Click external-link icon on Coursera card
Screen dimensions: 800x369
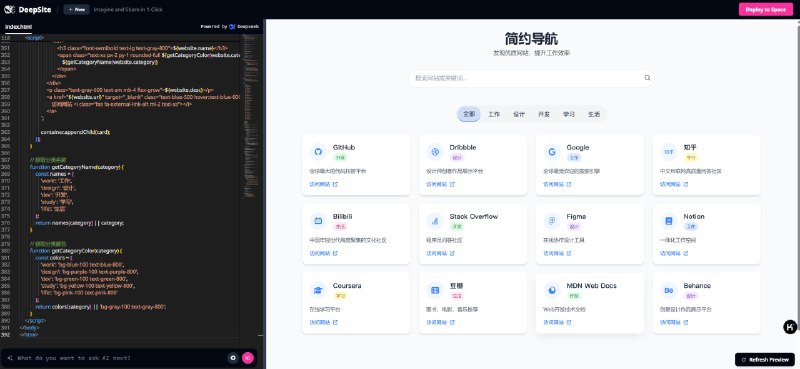[335, 323]
